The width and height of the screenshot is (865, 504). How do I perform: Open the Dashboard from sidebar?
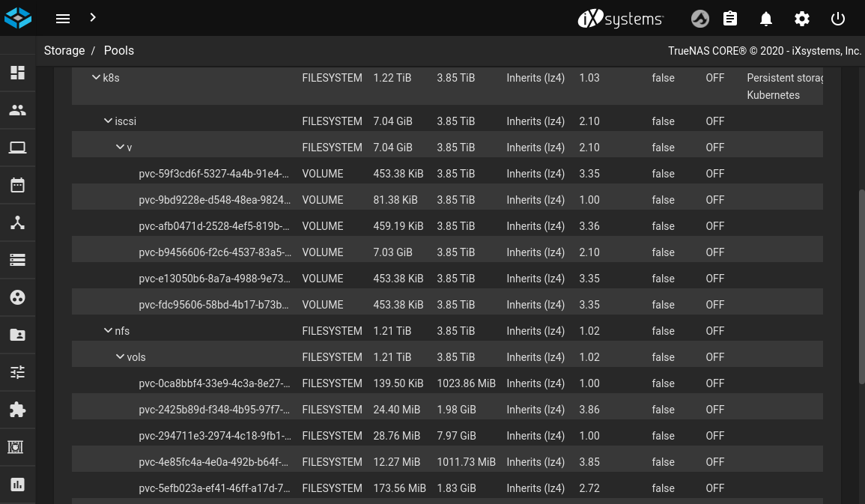[x=17, y=73]
